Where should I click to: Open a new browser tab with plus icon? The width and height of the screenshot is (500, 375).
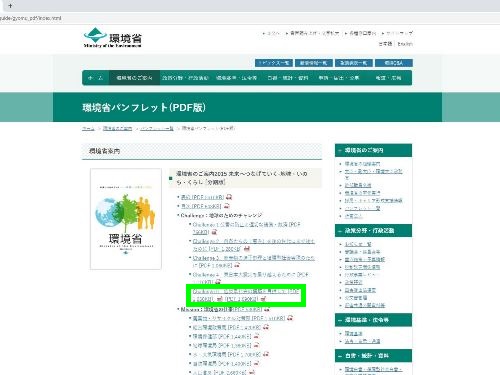coord(10,6)
